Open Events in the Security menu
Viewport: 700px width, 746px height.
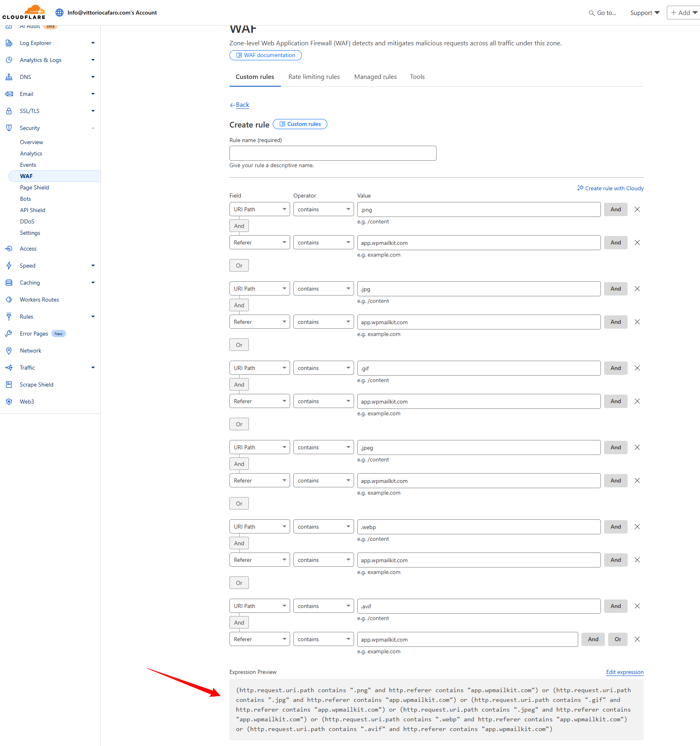point(28,165)
